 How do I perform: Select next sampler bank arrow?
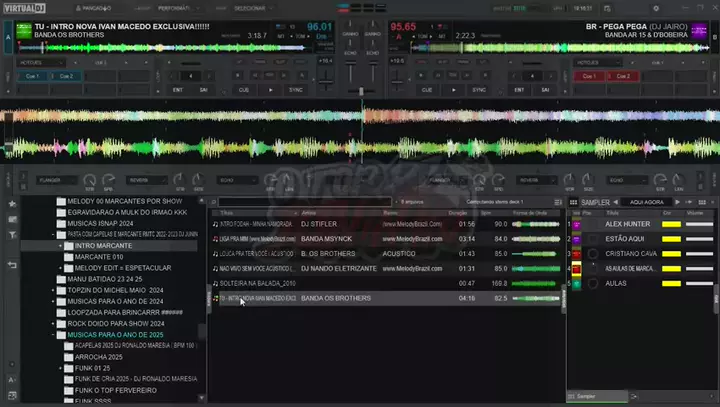(677, 202)
